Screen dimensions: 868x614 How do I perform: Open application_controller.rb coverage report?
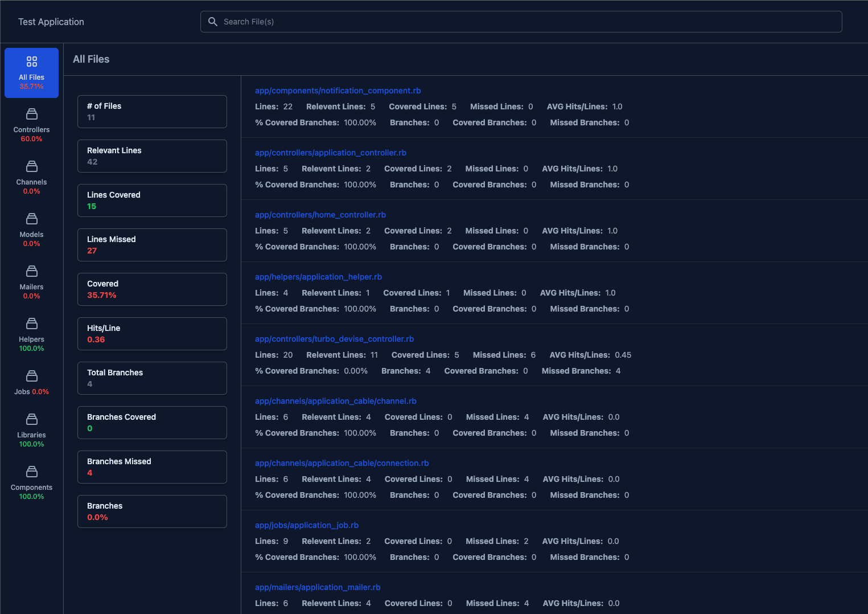[x=330, y=153]
